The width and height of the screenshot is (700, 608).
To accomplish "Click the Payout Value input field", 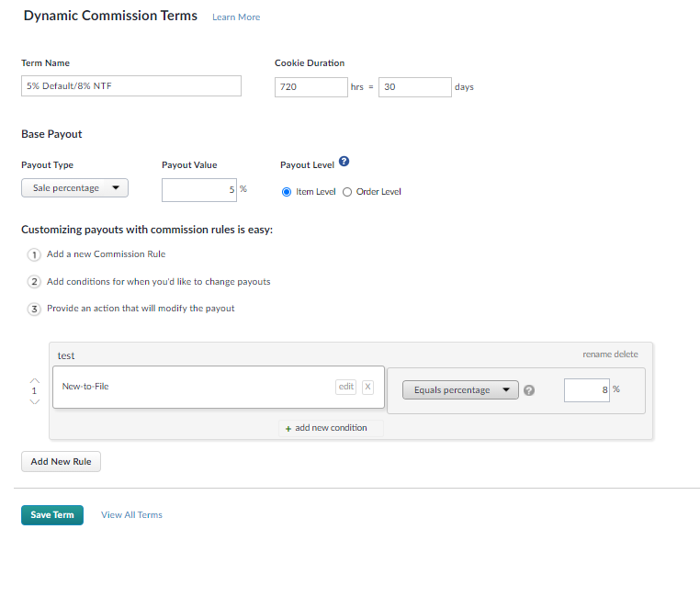I will [199, 190].
